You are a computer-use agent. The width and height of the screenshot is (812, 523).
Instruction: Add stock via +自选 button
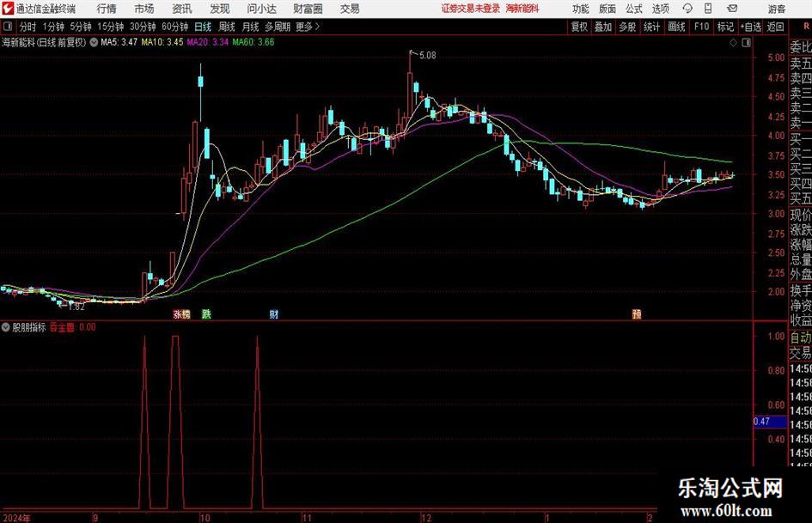[x=751, y=27]
